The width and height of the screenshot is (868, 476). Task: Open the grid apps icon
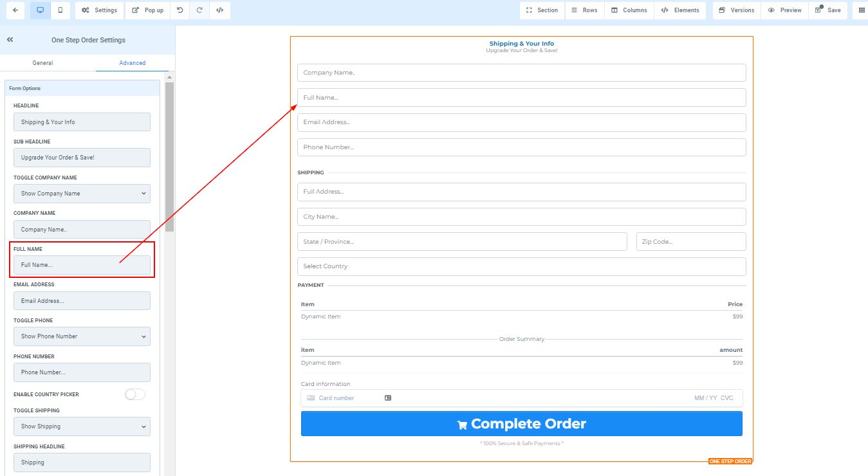coord(862,10)
